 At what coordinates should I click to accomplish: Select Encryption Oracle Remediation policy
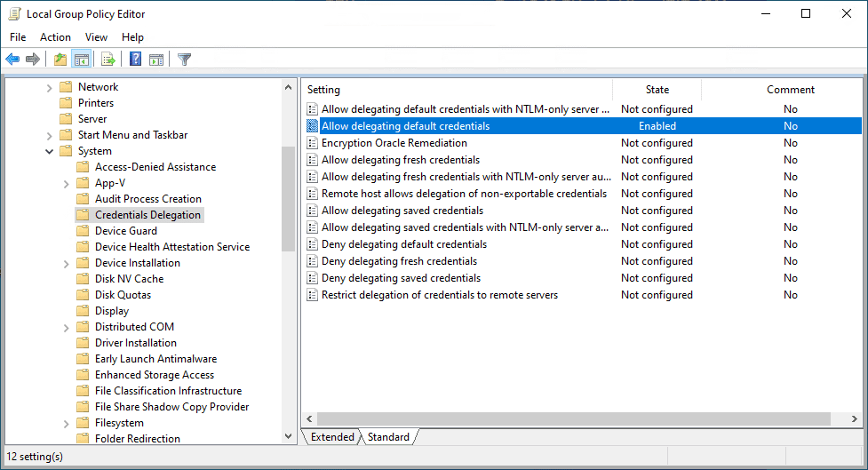pyautogui.click(x=394, y=143)
